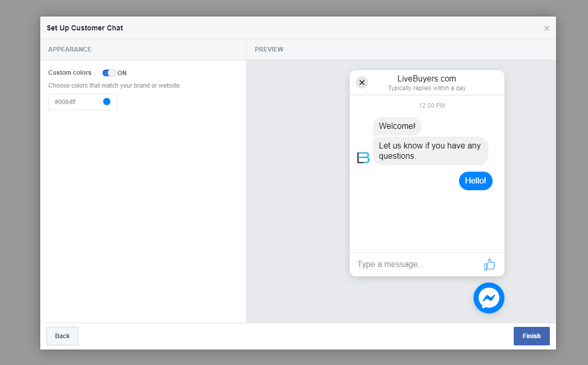Click 'Choose colors that match your brand' text
The image size is (588, 365).
[115, 86]
